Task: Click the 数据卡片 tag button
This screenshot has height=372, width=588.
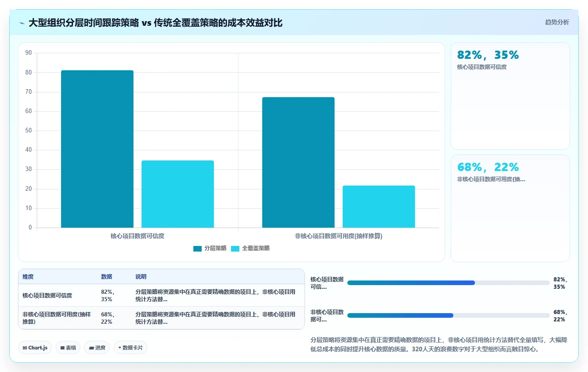Action: point(130,348)
